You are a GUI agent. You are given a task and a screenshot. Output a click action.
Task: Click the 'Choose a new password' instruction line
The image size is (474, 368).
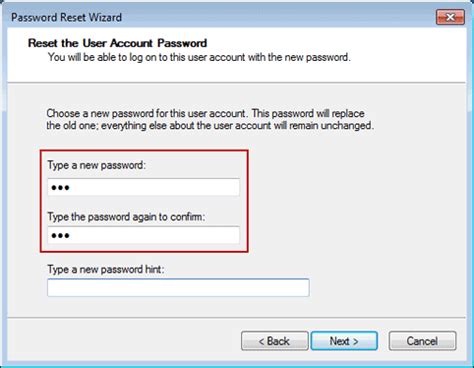point(205,113)
